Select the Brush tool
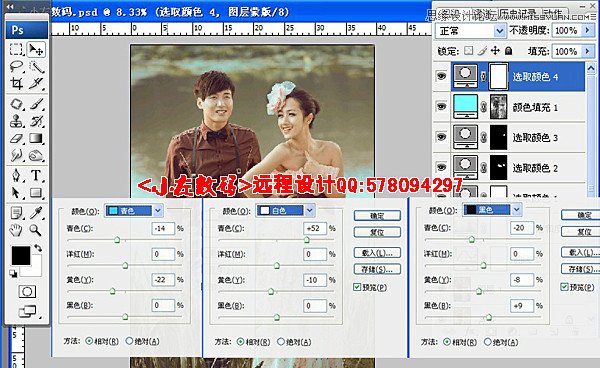Image resolution: width=600 pixels, height=368 pixels. 37,104
